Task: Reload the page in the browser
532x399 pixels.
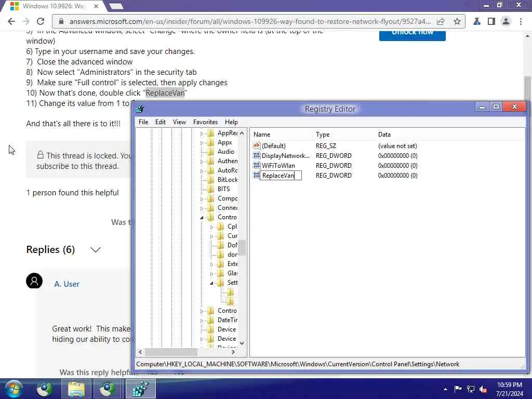Action: click(41, 21)
